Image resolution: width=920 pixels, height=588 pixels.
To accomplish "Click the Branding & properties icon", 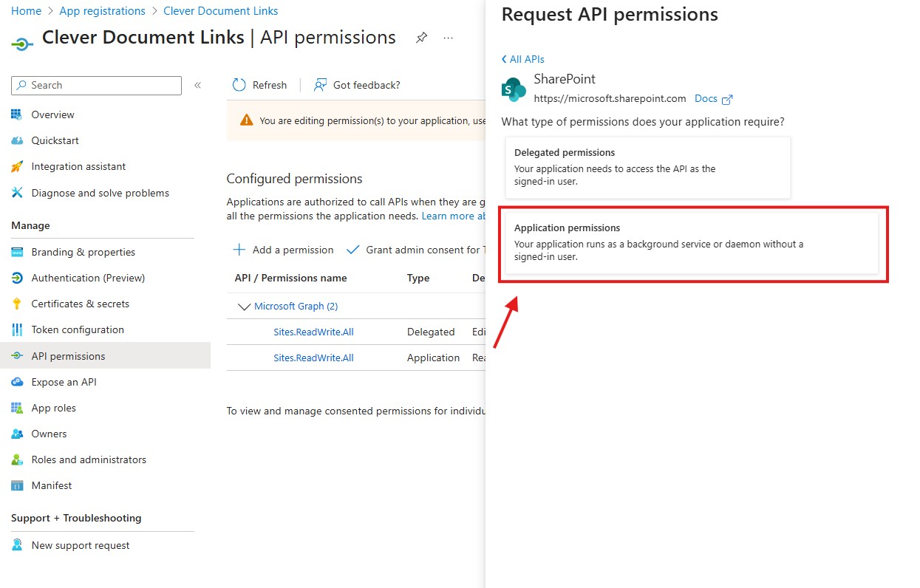I will click(17, 252).
